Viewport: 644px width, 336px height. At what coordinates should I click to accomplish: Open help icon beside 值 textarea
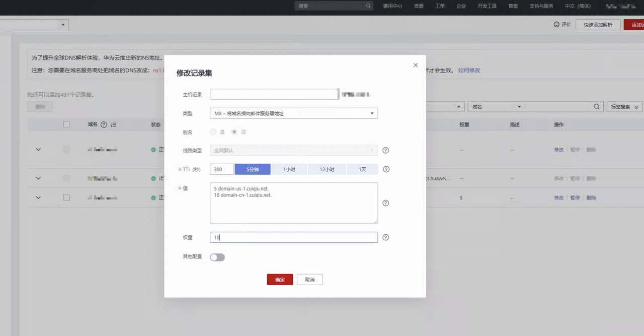(386, 203)
